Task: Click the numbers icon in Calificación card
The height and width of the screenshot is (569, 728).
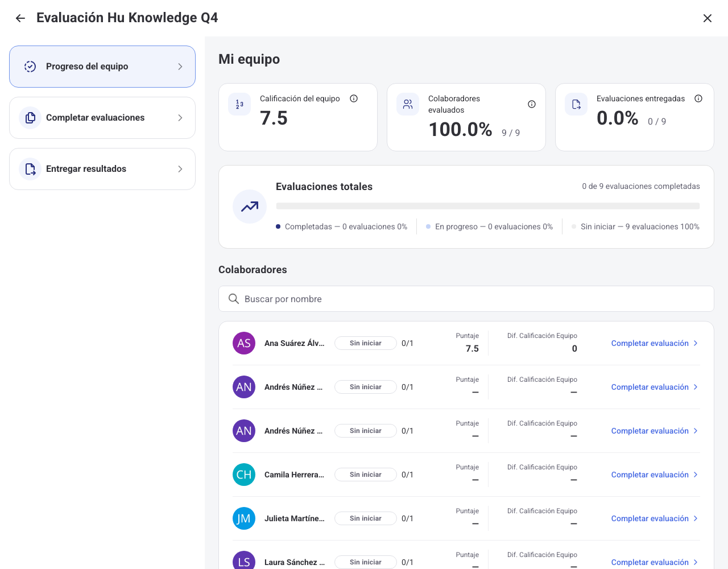Action: 239,105
